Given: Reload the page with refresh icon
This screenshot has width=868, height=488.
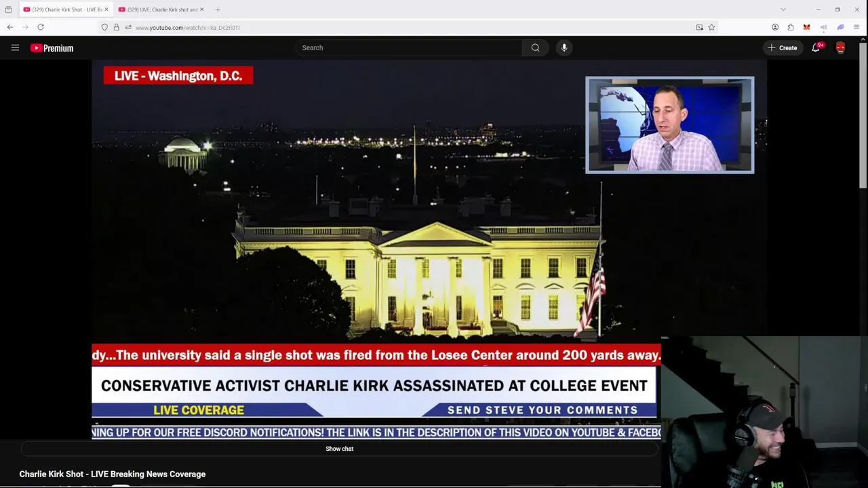Looking at the screenshot, I should (41, 27).
